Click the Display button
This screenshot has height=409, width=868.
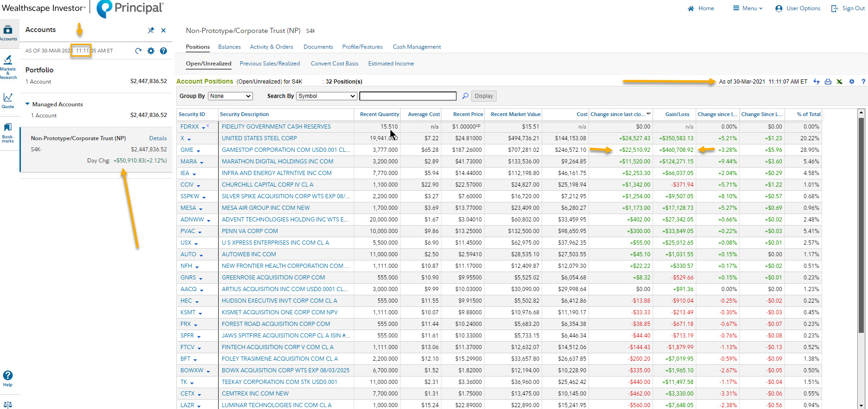tap(484, 96)
